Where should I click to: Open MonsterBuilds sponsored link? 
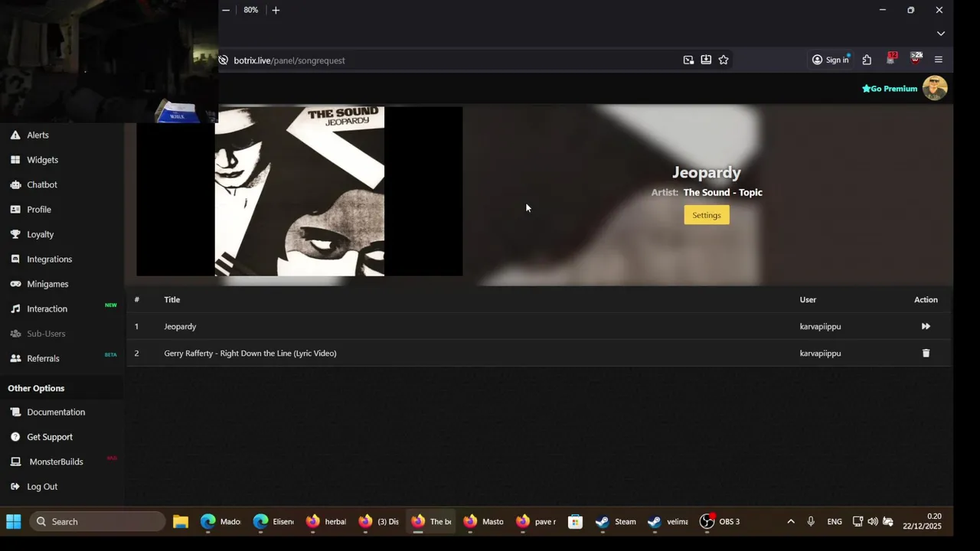pyautogui.click(x=56, y=461)
